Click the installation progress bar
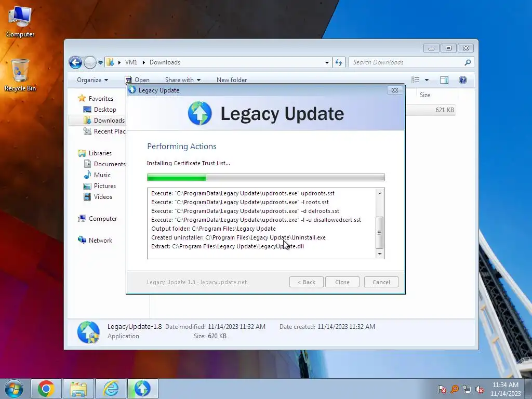 point(265,177)
